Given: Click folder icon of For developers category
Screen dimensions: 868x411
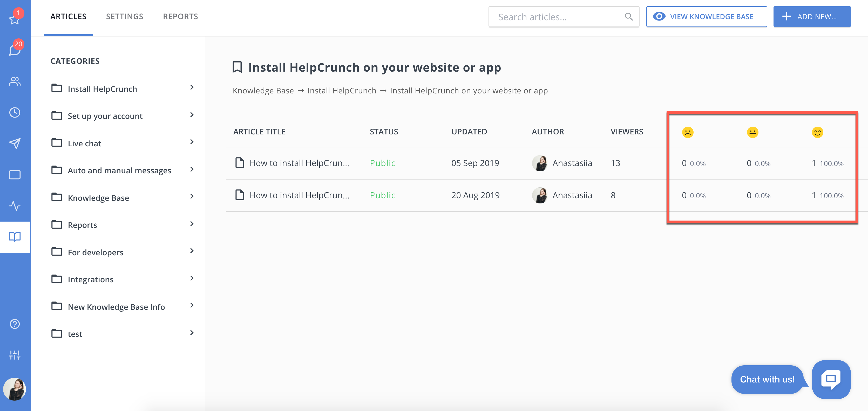Looking at the screenshot, I should tap(57, 252).
